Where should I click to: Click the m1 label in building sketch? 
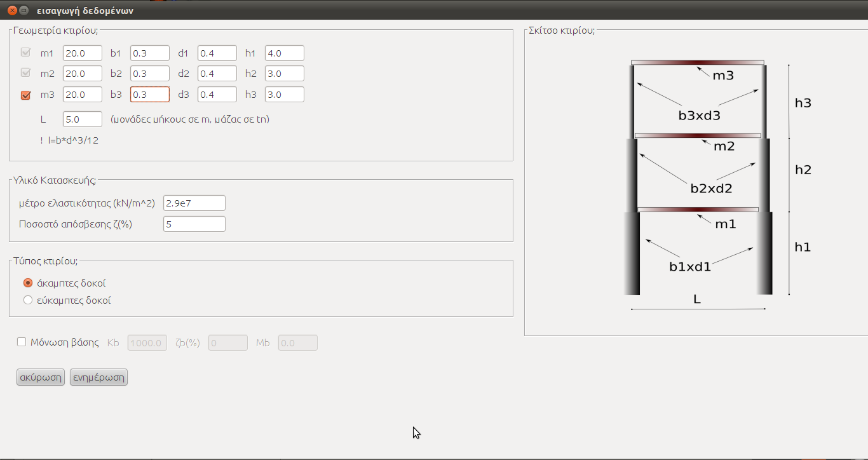tap(726, 224)
